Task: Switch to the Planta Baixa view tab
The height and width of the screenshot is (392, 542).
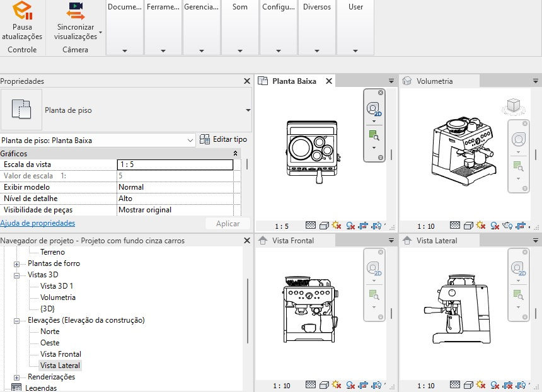Action: pyautogui.click(x=294, y=81)
